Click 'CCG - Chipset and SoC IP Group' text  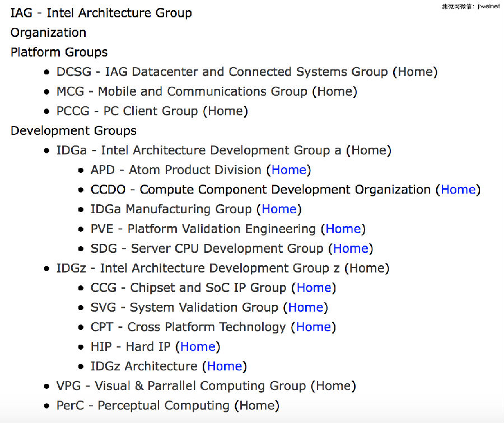point(188,288)
